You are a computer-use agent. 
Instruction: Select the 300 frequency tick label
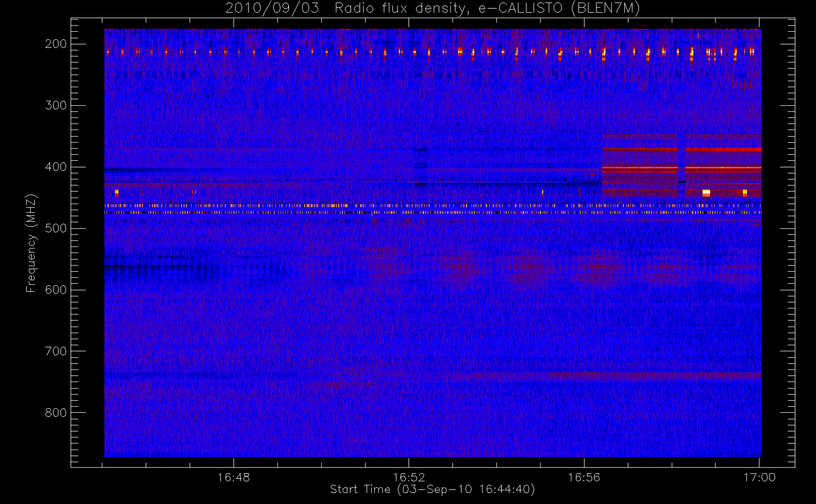pyautogui.click(x=55, y=105)
